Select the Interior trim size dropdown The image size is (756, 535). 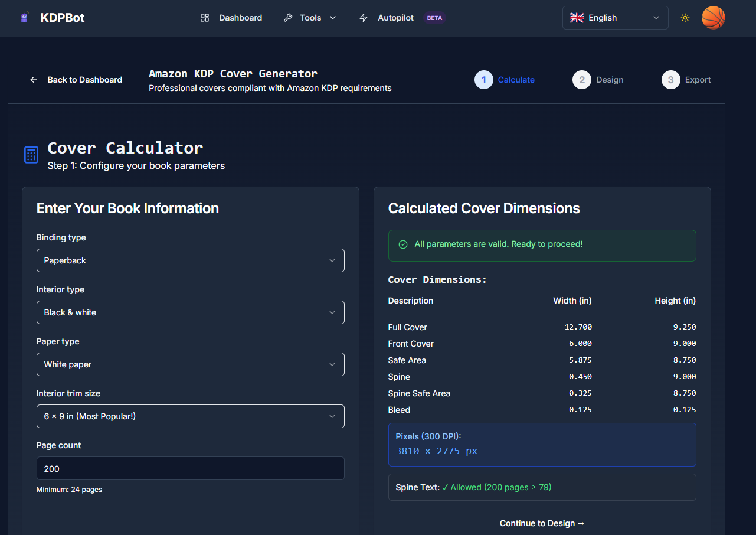point(190,416)
